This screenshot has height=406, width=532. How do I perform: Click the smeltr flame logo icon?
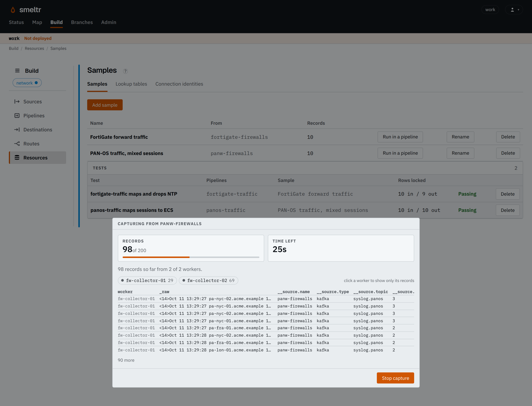pyautogui.click(x=13, y=10)
